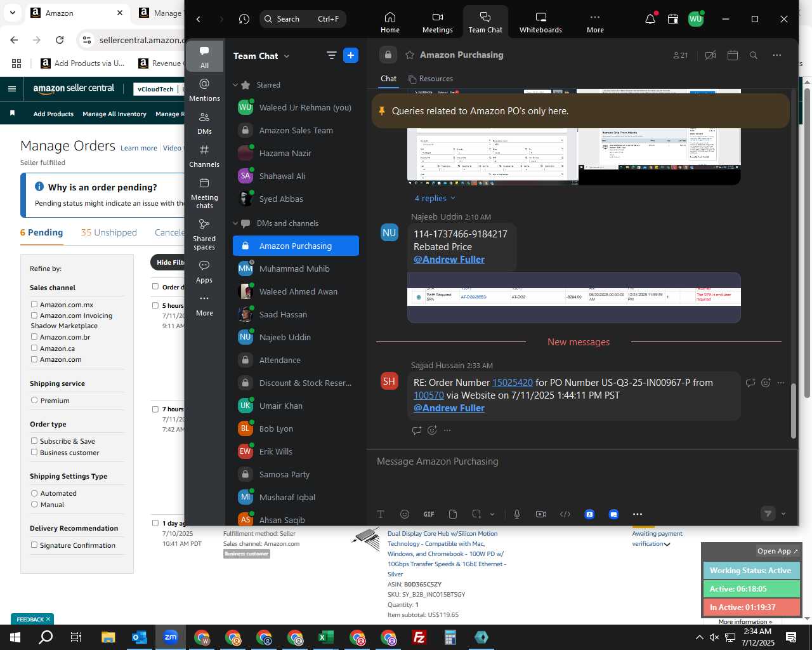This screenshot has height=650, width=812.
Task: Click the video message camera icon
Action: click(x=540, y=514)
